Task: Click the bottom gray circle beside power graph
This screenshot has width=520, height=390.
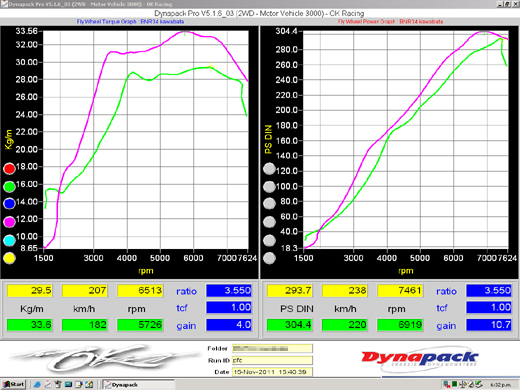Action: [x=269, y=258]
